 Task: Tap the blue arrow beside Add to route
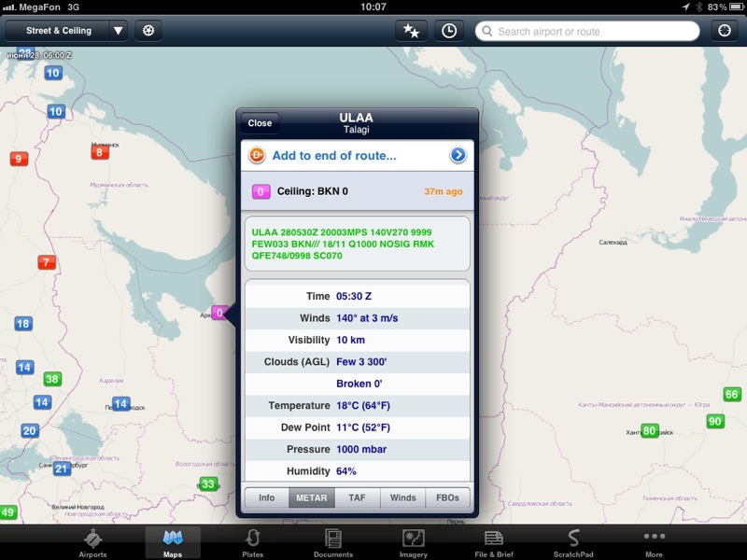[458, 156]
